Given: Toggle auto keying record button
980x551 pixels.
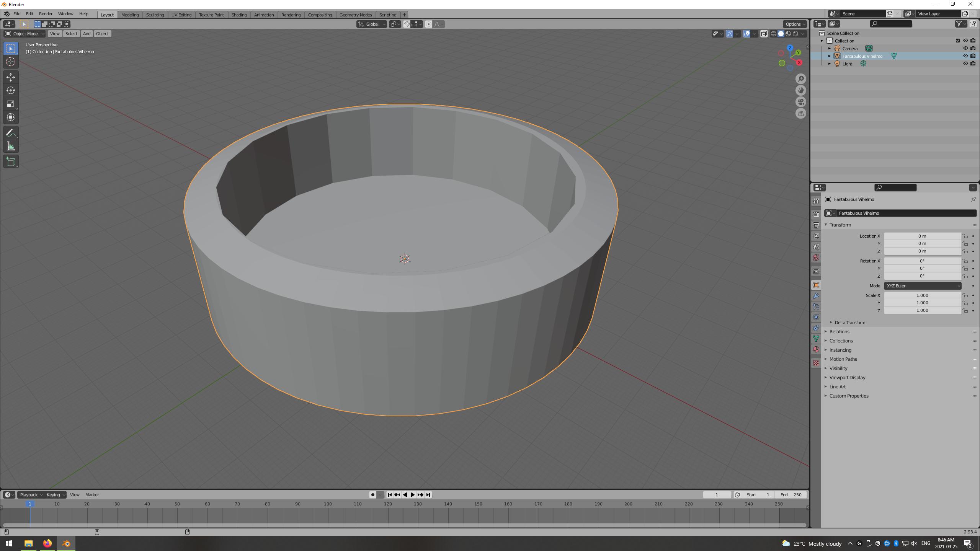Looking at the screenshot, I should [x=372, y=495].
